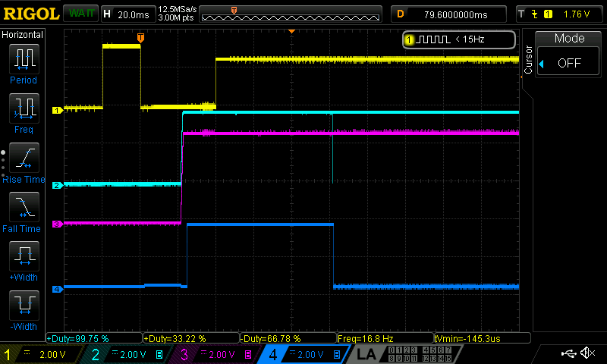This screenshot has width=607, height=364.
Task: Click the USB connection icon
Action: pos(568,353)
